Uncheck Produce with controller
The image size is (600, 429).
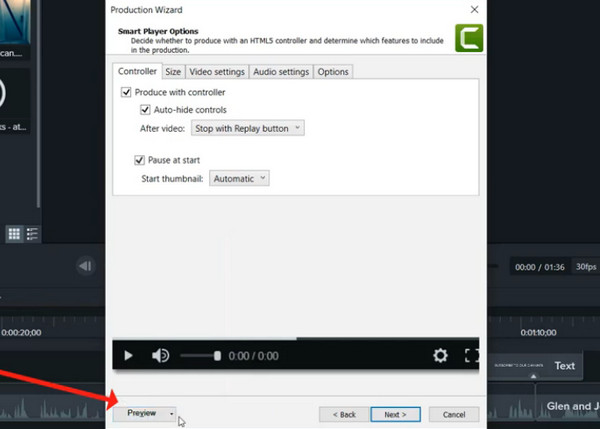point(126,92)
